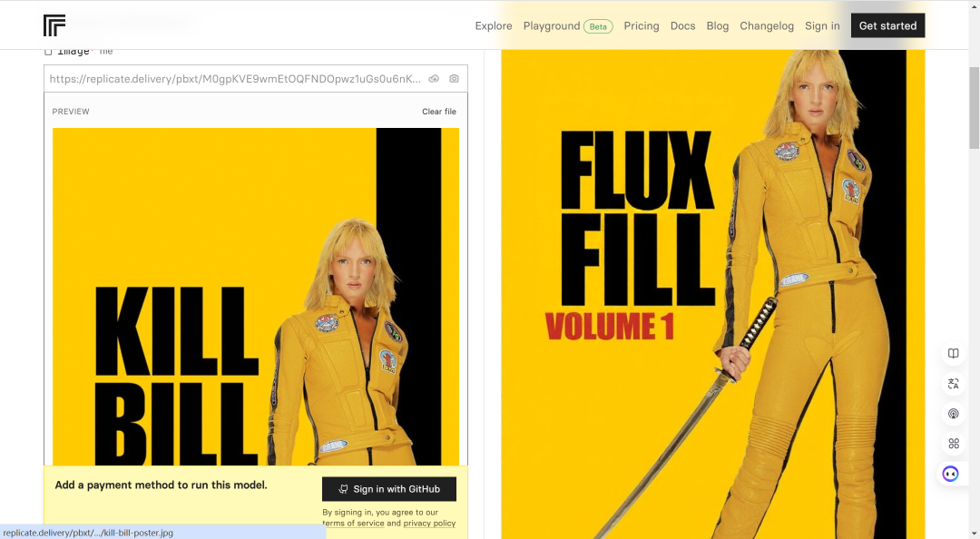Viewport: 980px width, 539px height.
Task: Sign in with GitHub
Action: point(389,489)
